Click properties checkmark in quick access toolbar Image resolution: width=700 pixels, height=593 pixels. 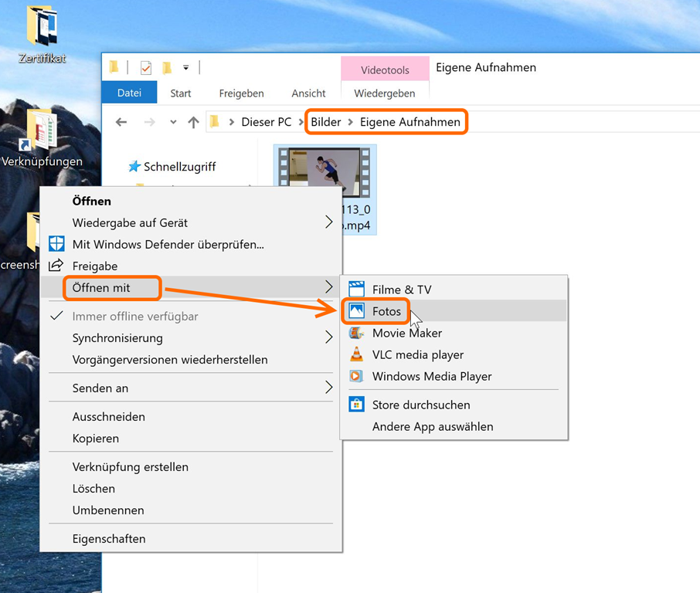click(146, 68)
